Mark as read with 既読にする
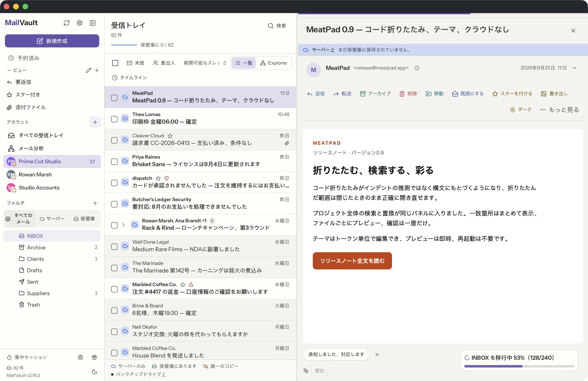Screen dimensions: 588x381 click(467, 94)
